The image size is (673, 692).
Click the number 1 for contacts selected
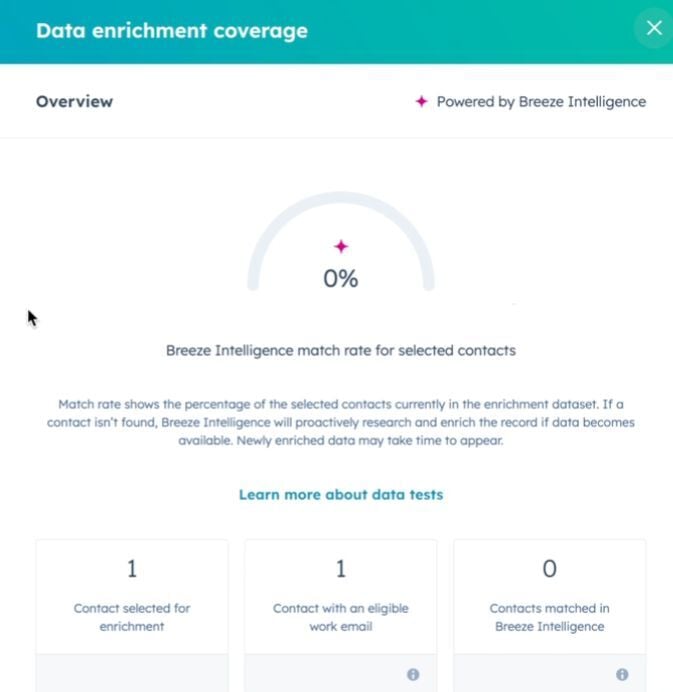[132, 568]
